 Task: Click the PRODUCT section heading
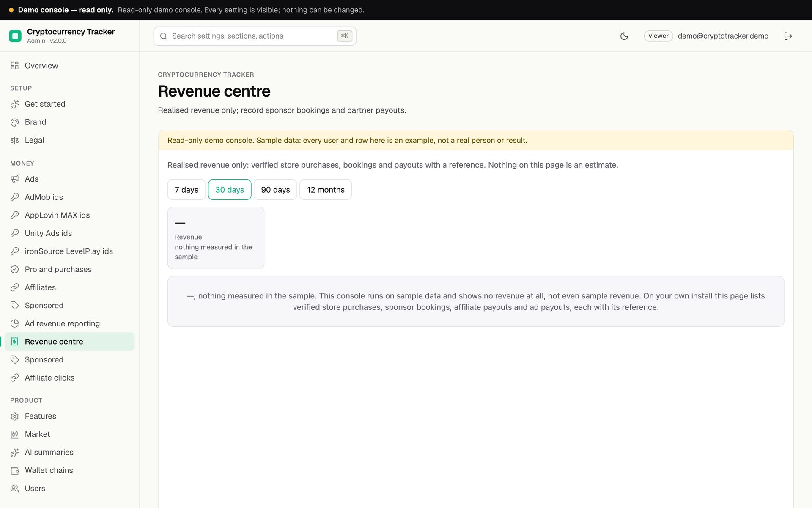coord(26,400)
